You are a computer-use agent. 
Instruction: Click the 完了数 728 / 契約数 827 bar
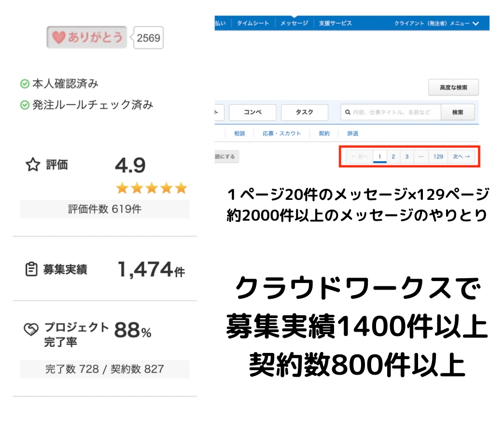coord(104,369)
